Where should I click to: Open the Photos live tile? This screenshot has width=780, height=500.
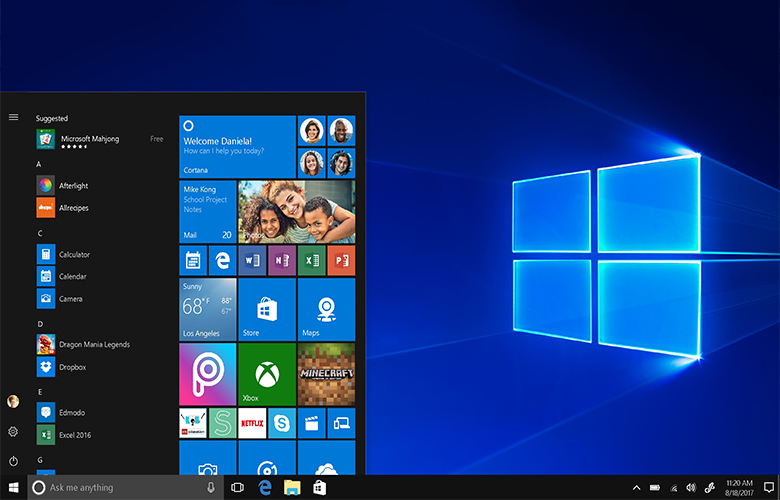pyautogui.click(x=296, y=211)
